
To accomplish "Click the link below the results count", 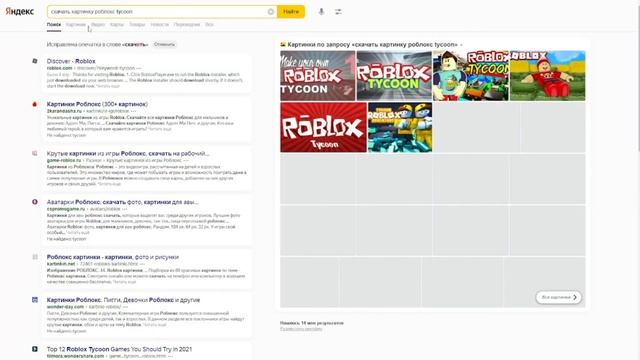I will (301, 329).
